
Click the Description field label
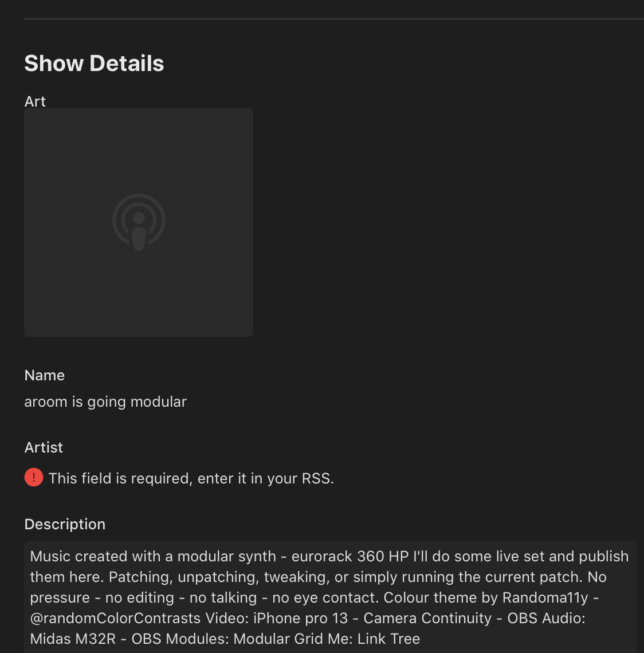coord(65,524)
